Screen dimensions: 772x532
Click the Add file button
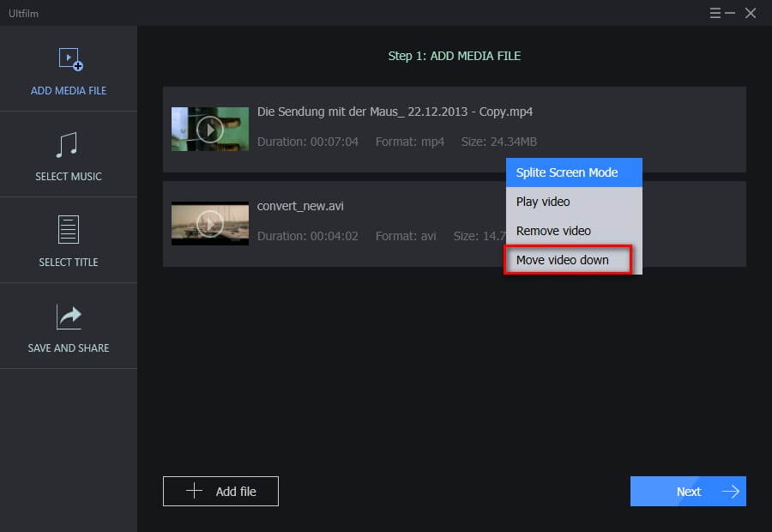click(x=220, y=491)
